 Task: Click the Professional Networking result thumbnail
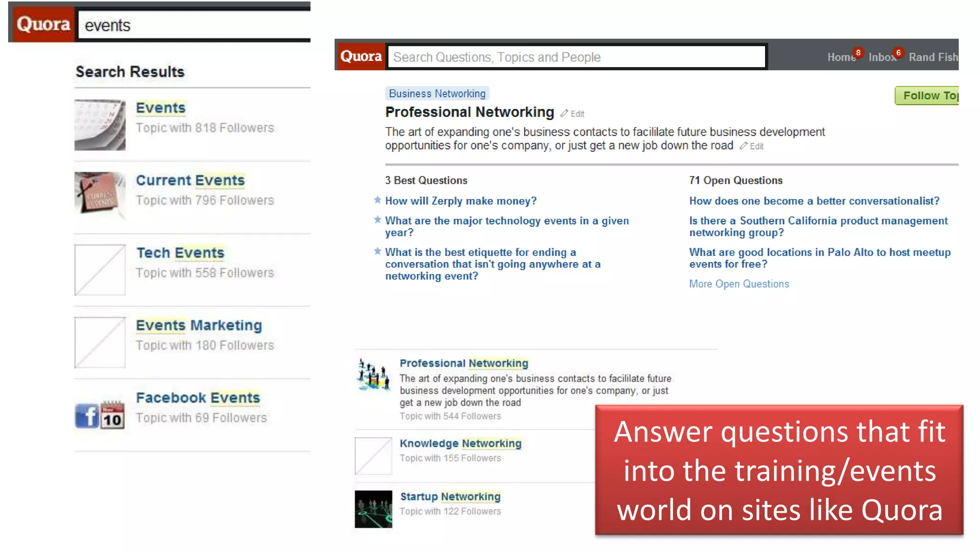(x=373, y=375)
